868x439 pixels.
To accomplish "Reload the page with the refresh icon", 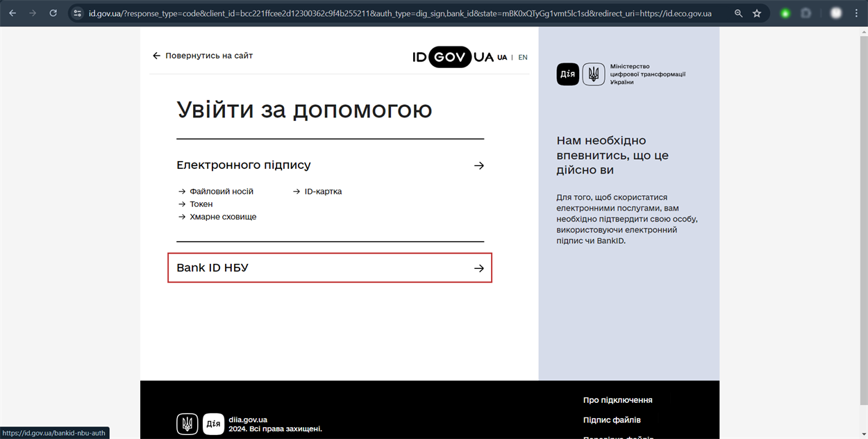I will [53, 13].
